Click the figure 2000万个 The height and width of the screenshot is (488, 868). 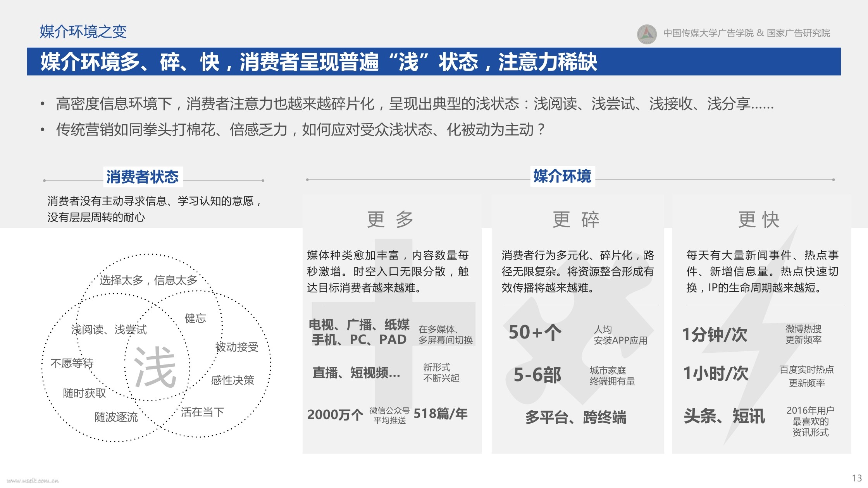[336, 415]
